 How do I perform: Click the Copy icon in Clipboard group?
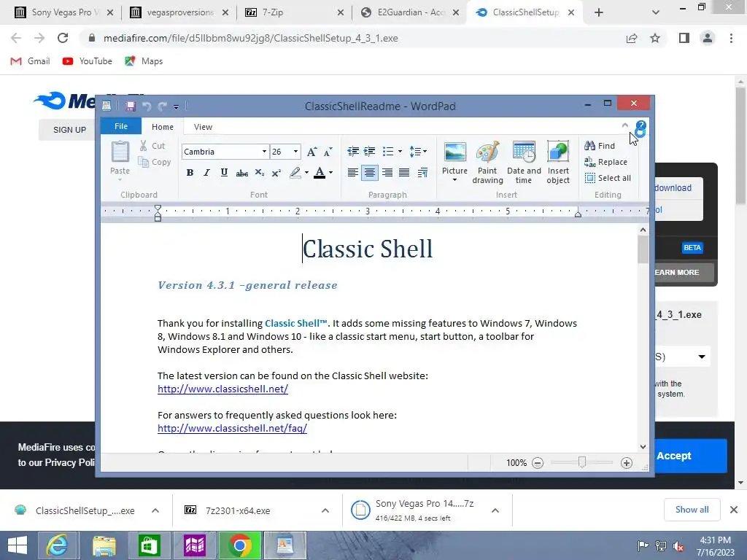pos(143,162)
